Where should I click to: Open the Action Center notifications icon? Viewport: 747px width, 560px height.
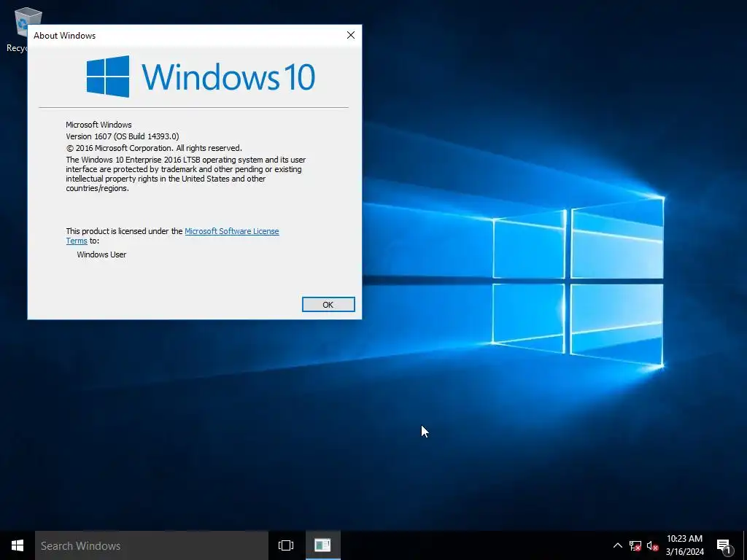(724, 545)
